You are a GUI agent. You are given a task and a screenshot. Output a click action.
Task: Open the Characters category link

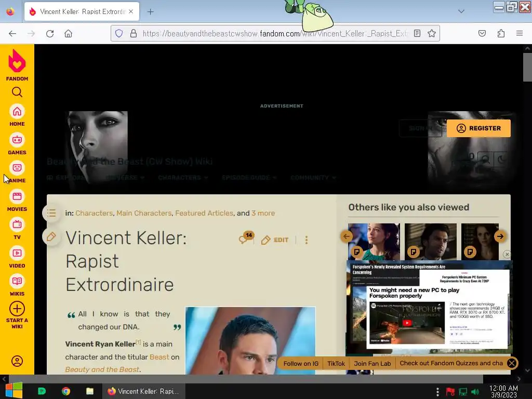tap(94, 213)
